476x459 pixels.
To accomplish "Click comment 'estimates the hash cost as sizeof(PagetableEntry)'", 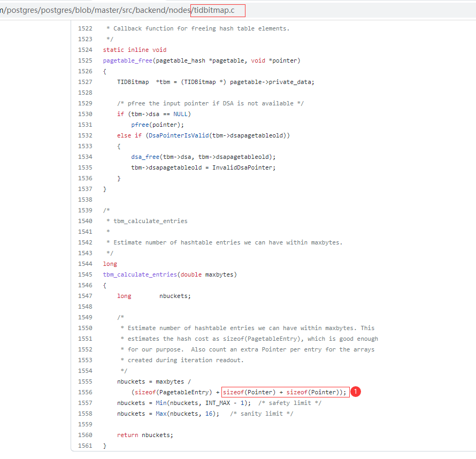I will (249, 339).
